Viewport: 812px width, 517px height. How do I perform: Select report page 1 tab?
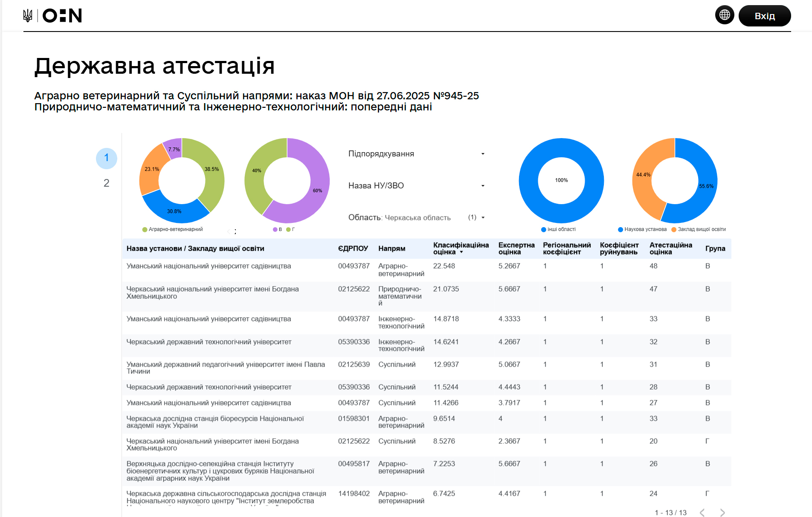(106, 158)
